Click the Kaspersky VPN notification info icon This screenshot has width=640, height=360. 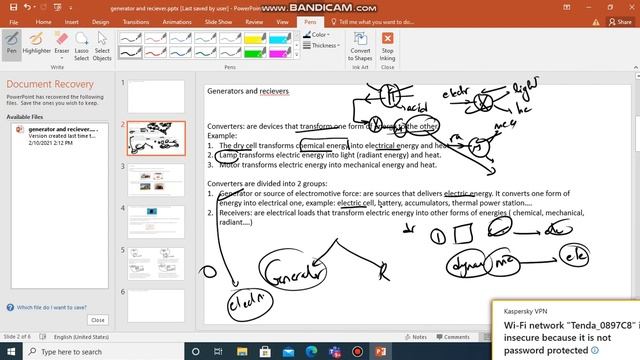click(595, 350)
